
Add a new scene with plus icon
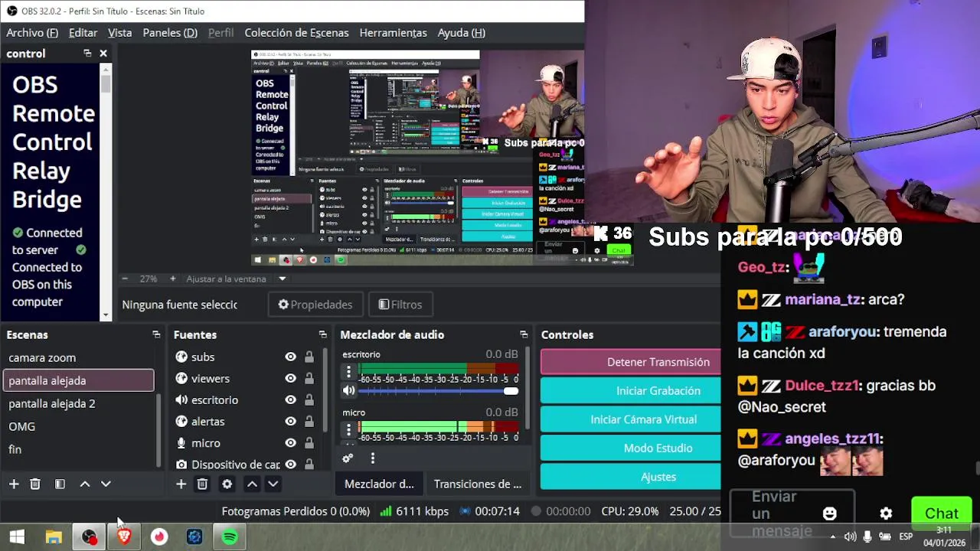[x=14, y=484]
